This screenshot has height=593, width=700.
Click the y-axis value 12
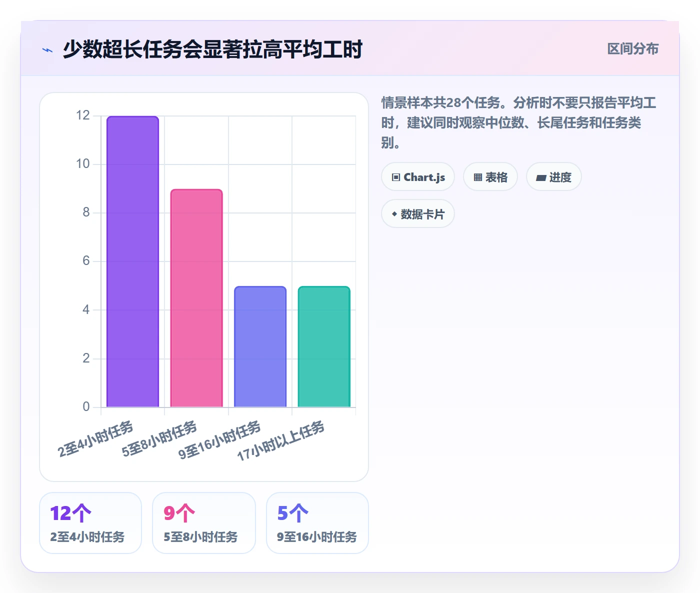(83, 115)
